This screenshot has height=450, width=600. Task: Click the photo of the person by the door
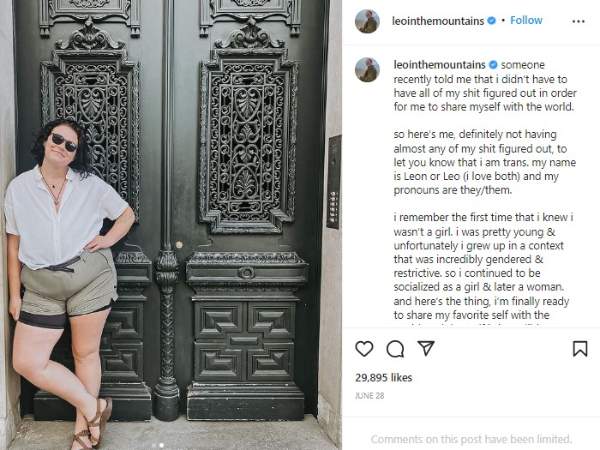point(171,225)
